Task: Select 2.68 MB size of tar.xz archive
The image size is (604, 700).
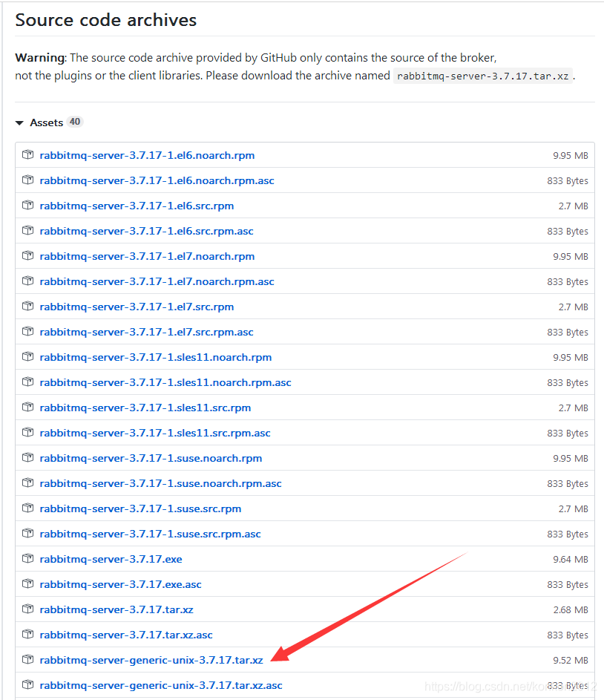Action: coord(571,610)
